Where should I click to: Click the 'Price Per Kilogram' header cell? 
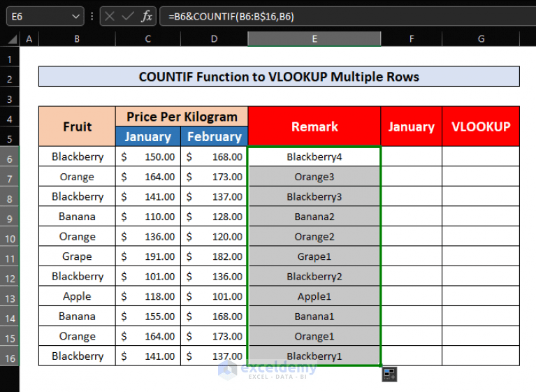click(x=182, y=117)
